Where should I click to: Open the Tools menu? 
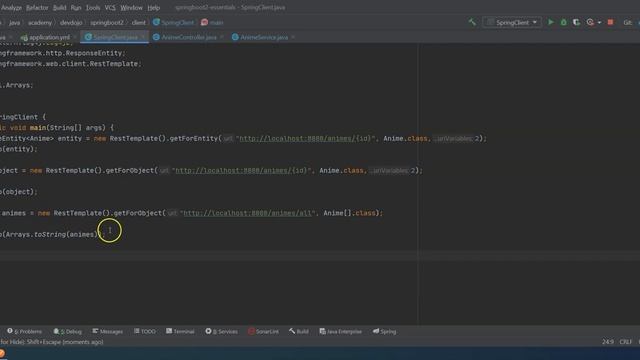pyautogui.click(x=93, y=8)
